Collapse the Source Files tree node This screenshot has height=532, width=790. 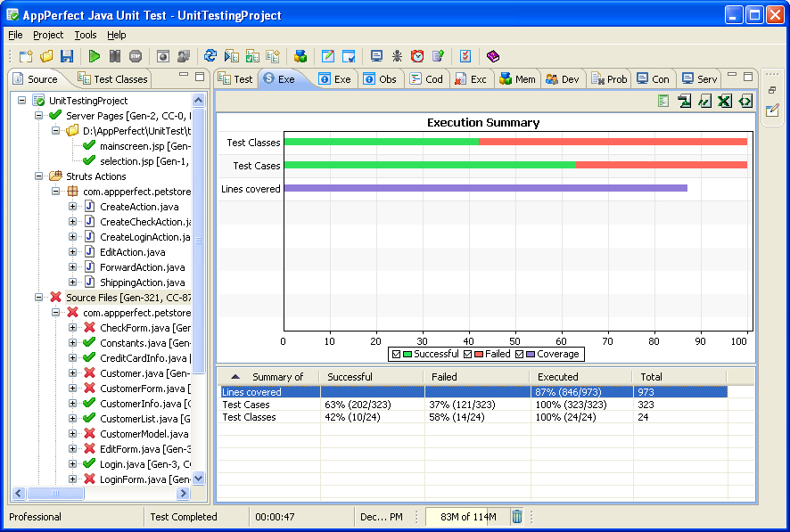coord(39,297)
